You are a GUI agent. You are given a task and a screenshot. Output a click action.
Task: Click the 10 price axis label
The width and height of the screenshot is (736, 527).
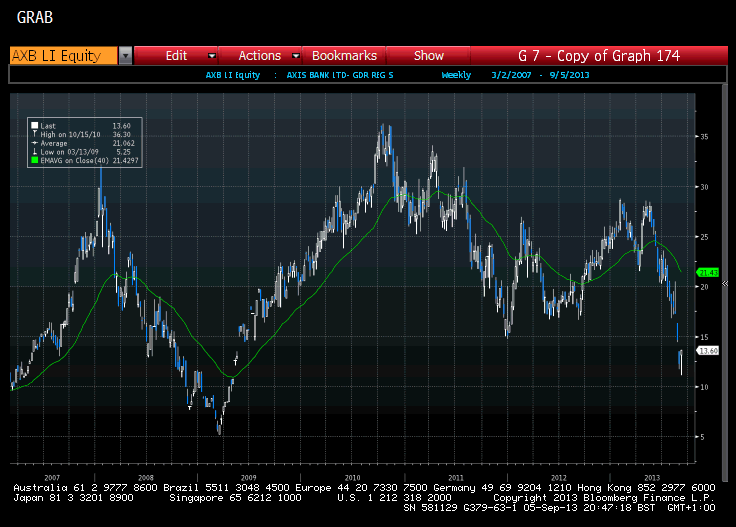704,387
